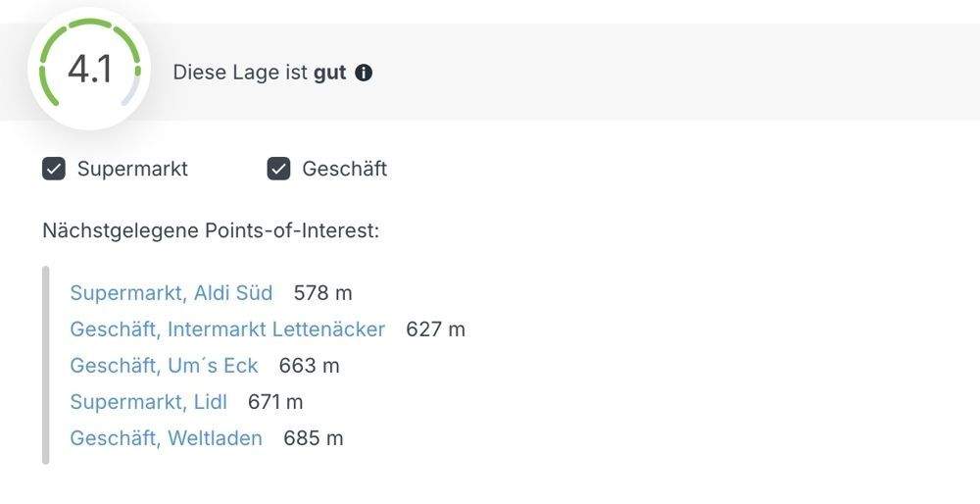Select the 'Geschäft, Um´s Eck' entry
This screenshot has height=504, width=980.
click(x=164, y=366)
